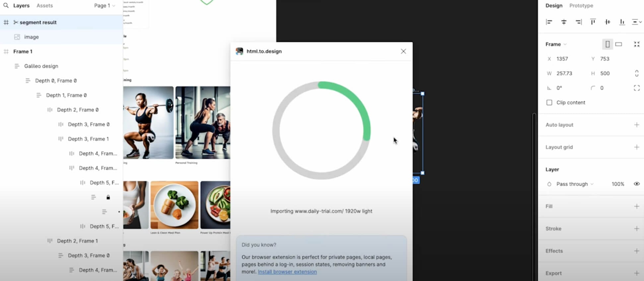This screenshot has width=644, height=281.
Task: Close the html.to.design plugin dialog
Action: pos(403,51)
